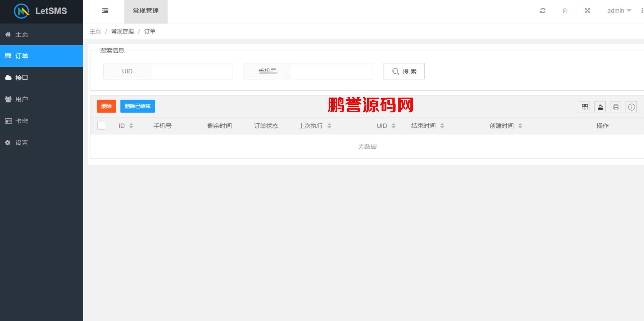This screenshot has width=644, height=321.
Task: Navigate to 接口 sidebar menu item
Action: (x=41, y=77)
